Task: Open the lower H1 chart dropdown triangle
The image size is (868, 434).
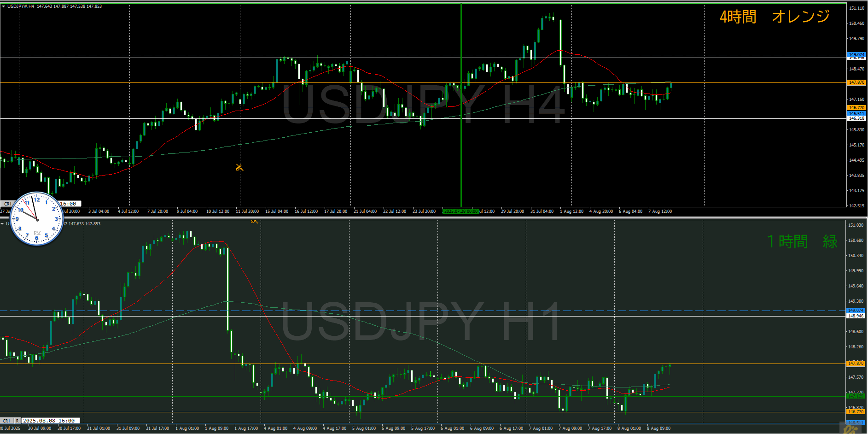Action: tap(3, 224)
